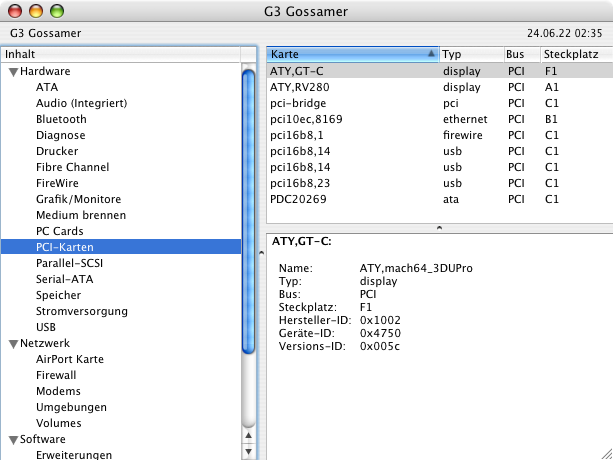Click the Hersteller-ID value 0x1002
Image resolution: width=613 pixels, height=460 pixels.
click(x=380, y=320)
